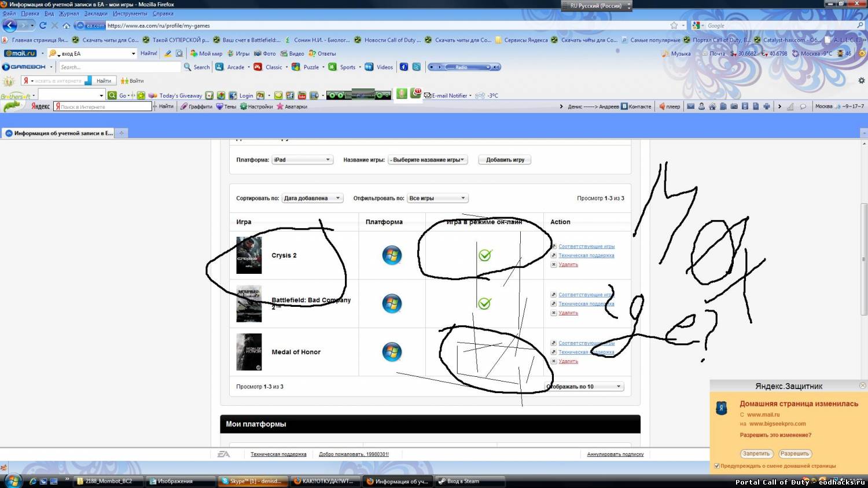Click the green Go search icon
Viewport: 868px width, 488px height.
(112, 96)
